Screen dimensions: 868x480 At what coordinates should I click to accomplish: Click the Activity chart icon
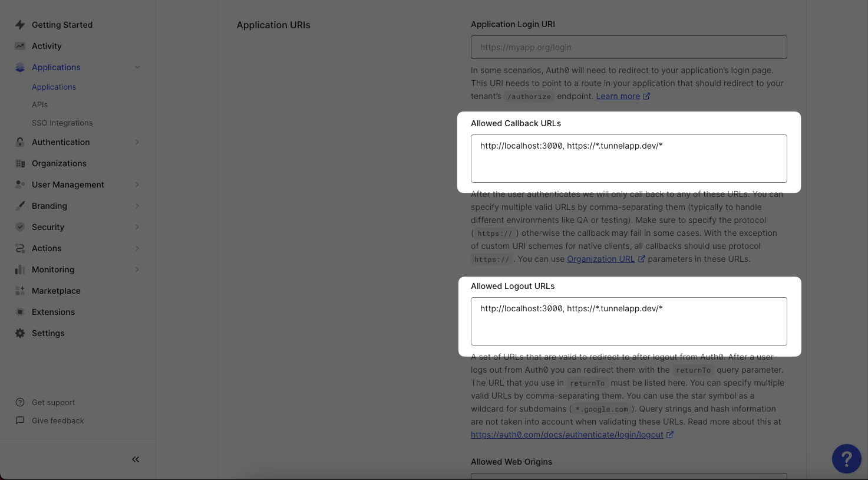[20, 46]
